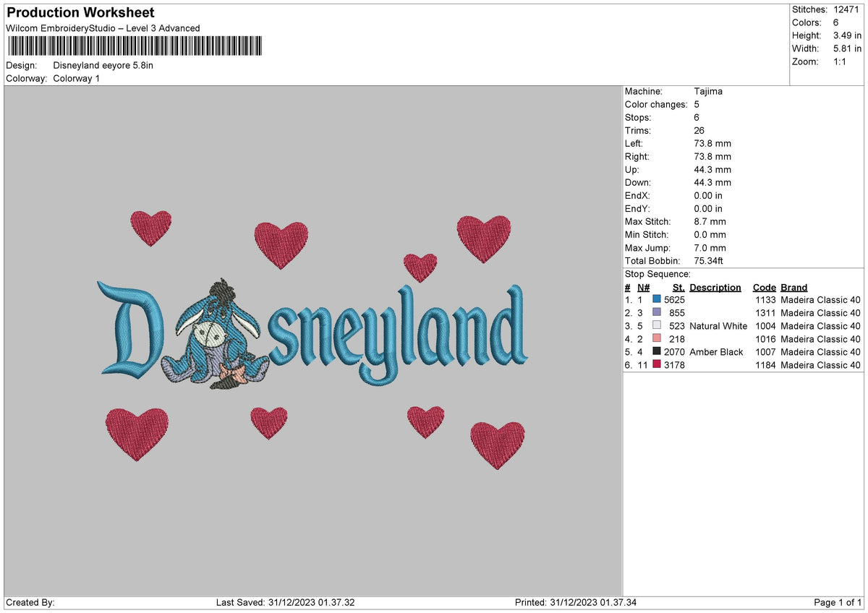
Task: Click 'Printed: 31/12/2023 01.37.34' footer
Action: pyautogui.click(x=576, y=602)
